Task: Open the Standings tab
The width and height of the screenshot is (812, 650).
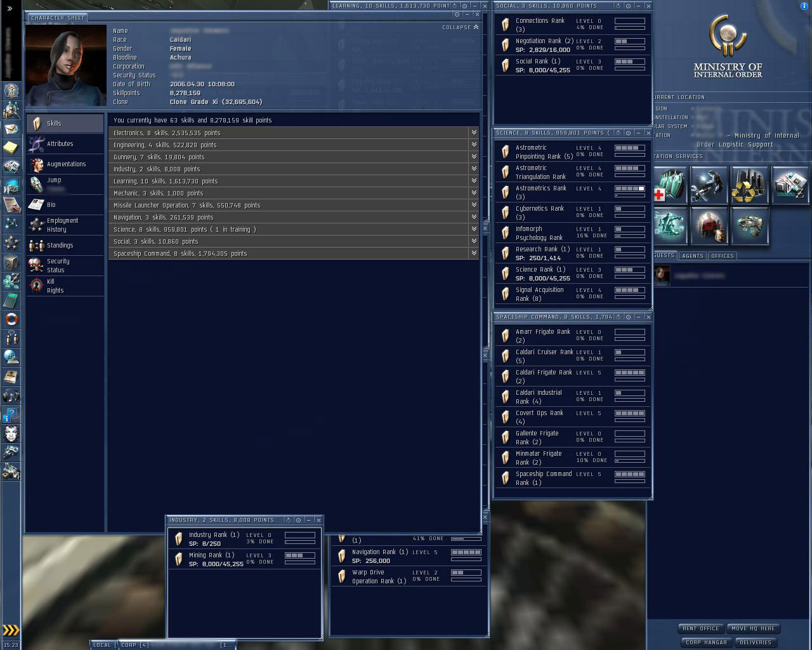Action: click(x=65, y=245)
